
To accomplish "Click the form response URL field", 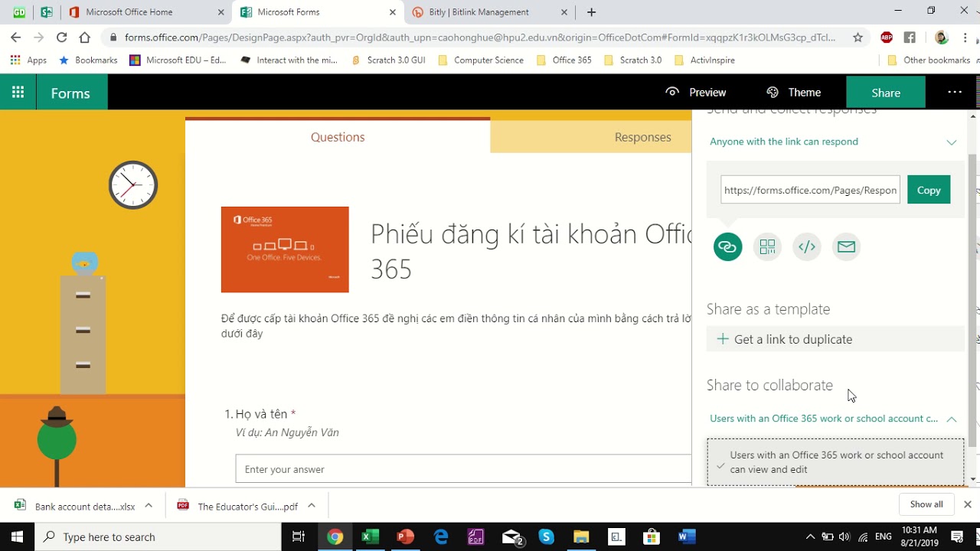I will (810, 190).
